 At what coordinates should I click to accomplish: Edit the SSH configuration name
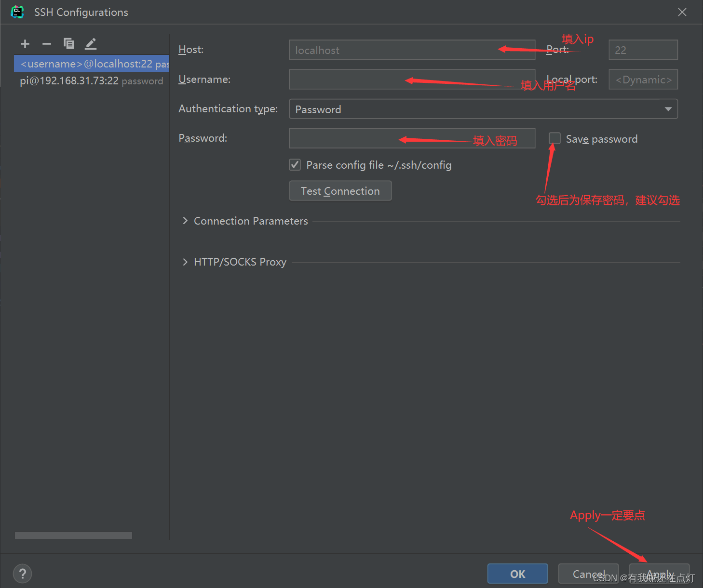[x=91, y=44]
